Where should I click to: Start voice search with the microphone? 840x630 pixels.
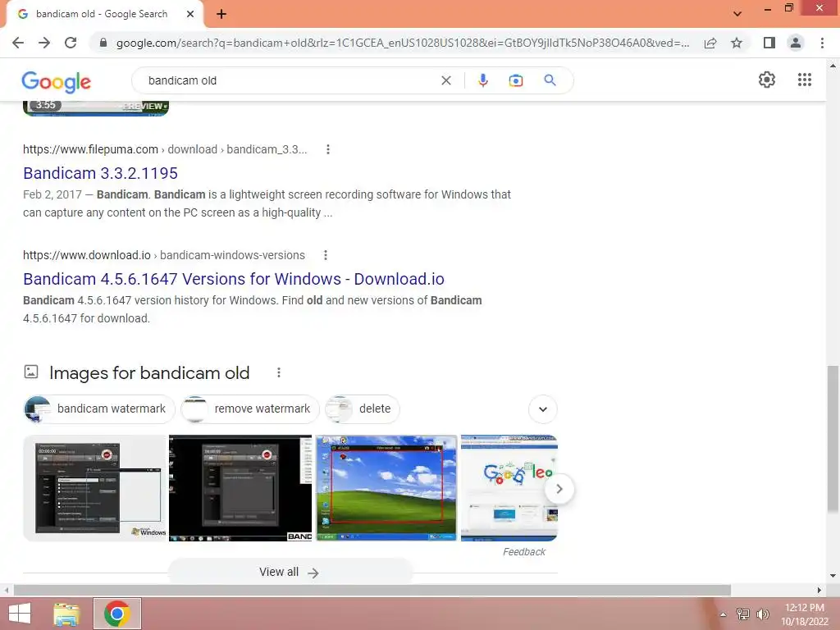point(482,80)
